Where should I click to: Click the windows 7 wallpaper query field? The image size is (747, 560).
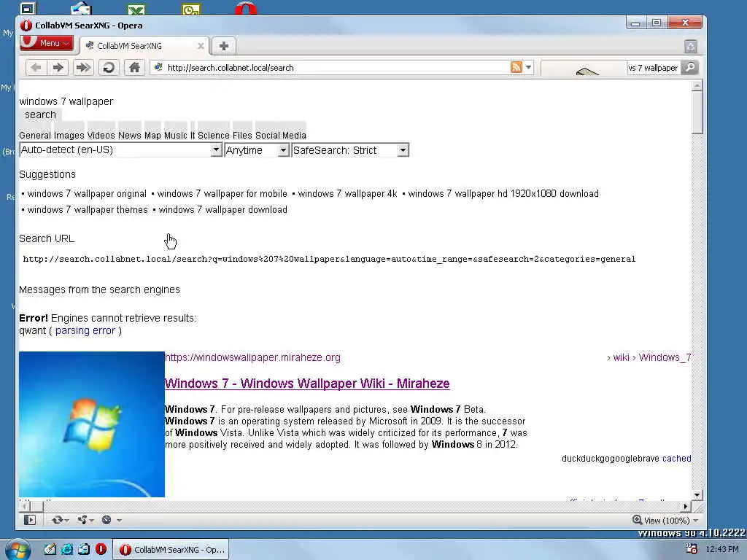(x=66, y=101)
